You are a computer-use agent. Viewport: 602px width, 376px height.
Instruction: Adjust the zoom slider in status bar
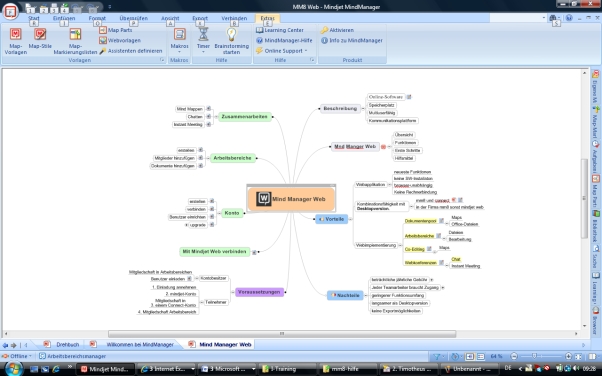click(x=534, y=356)
